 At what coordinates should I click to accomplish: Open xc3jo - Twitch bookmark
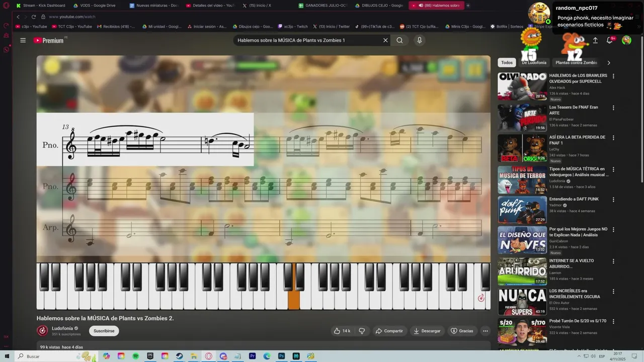[x=293, y=26]
